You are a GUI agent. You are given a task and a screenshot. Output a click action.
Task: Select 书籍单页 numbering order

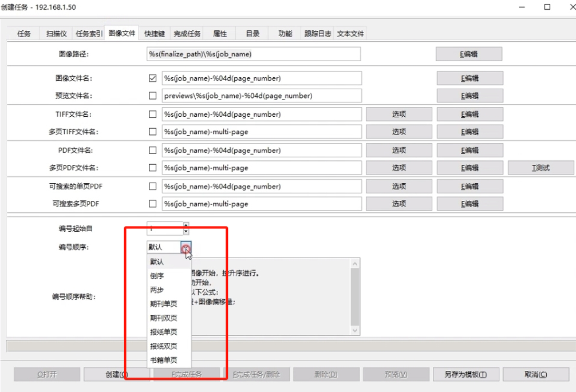[169, 360]
